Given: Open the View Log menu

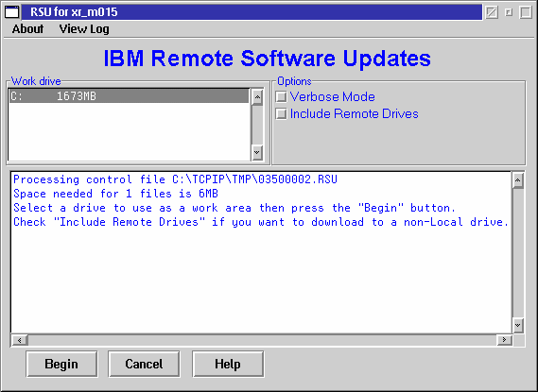Looking at the screenshot, I should pyautogui.click(x=84, y=28).
